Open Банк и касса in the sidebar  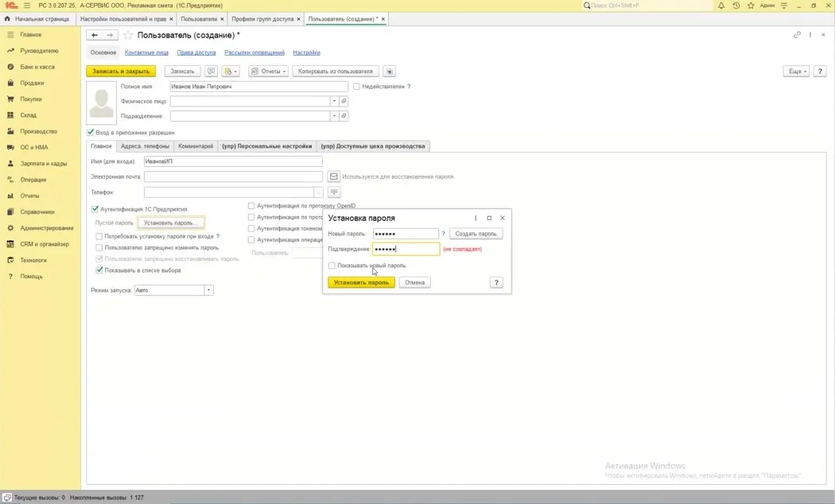[x=37, y=67]
